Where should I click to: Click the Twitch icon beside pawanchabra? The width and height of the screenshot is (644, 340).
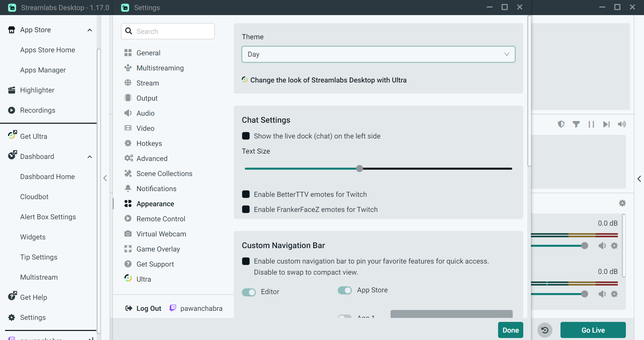pos(173,308)
